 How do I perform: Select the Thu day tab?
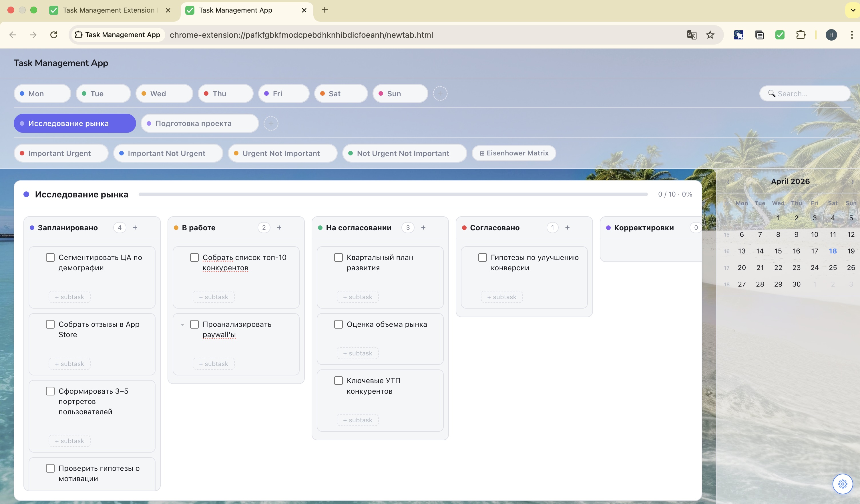[x=226, y=93]
